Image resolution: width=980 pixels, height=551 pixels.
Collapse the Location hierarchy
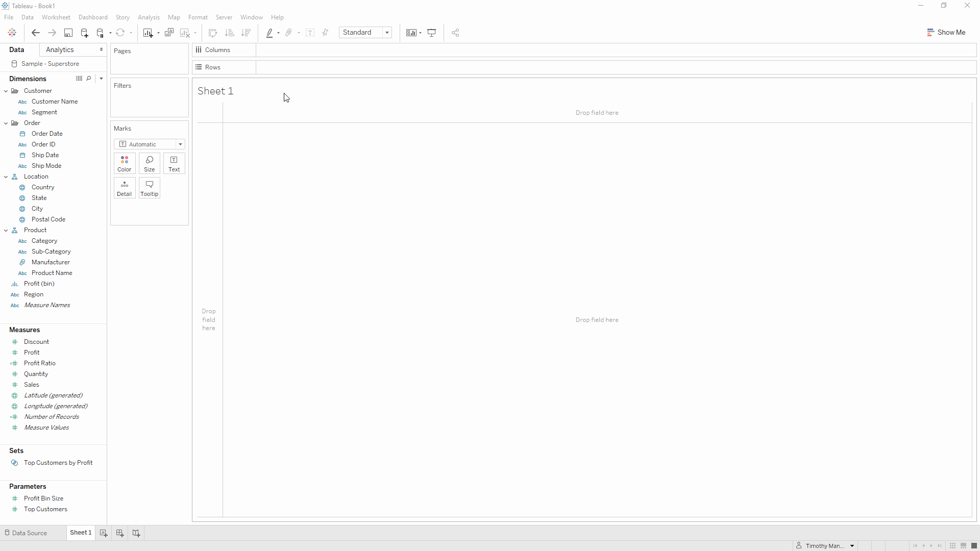click(6, 177)
